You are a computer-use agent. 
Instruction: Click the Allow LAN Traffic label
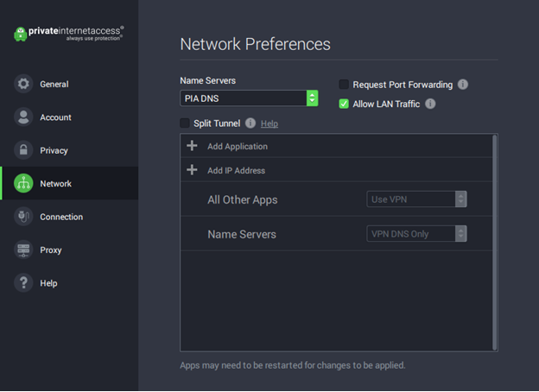coord(386,104)
